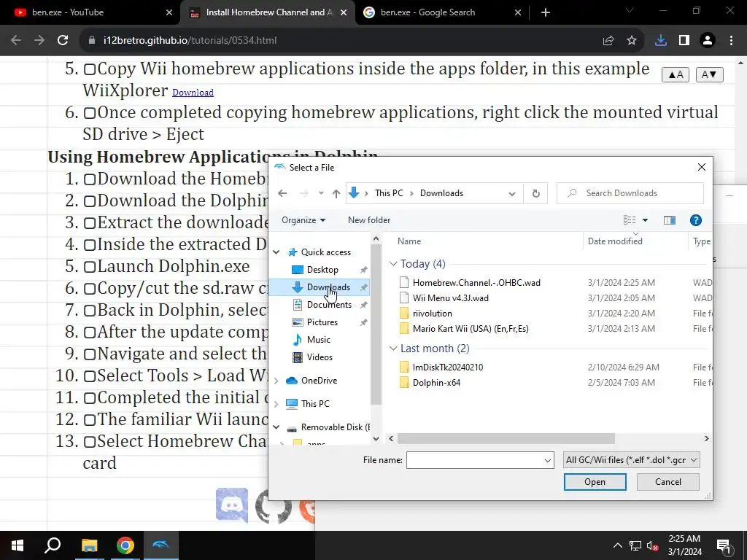
Task: Check the 'Download the Dolphin' step checkbox
Action: [x=90, y=201]
